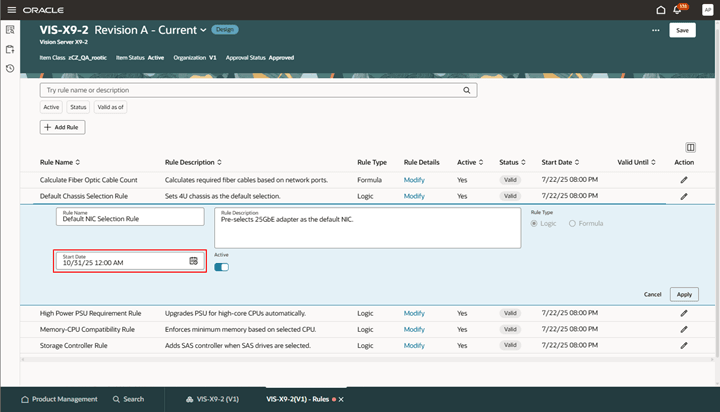The height and width of the screenshot is (412, 720).
Task: Click the Valid badge on Storage Controller Rule
Action: point(510,345)
